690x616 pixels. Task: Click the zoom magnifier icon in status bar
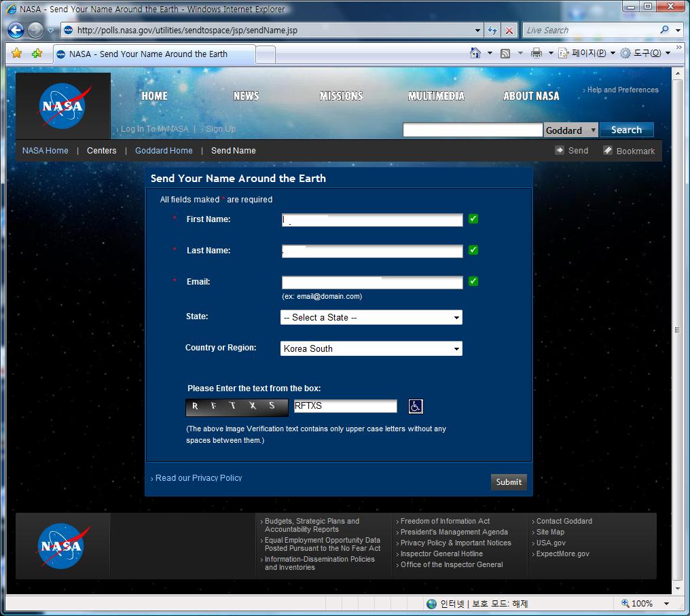pos(625,603)
